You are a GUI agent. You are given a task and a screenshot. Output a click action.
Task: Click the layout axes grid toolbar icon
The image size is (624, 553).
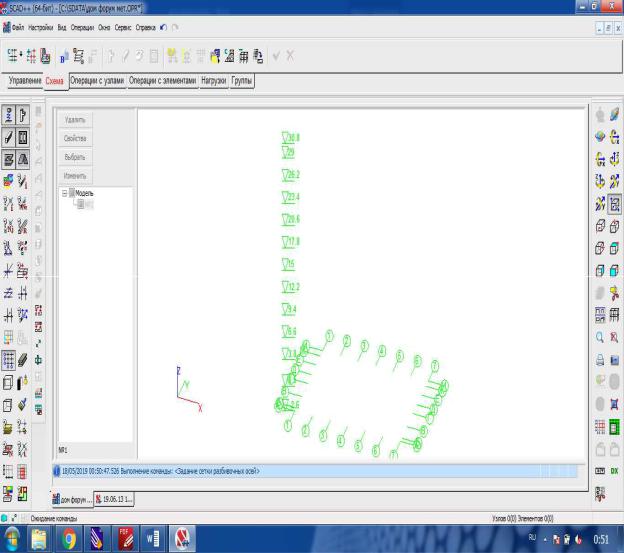31,56
